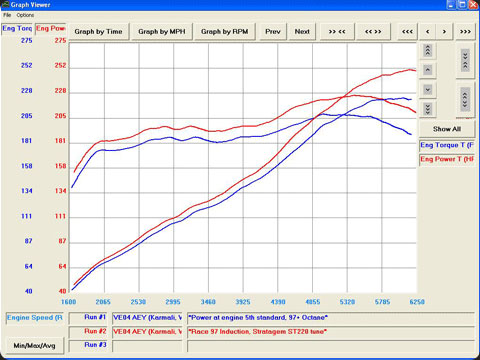
Task: Toggle the Eng Torque T series label
Action: tap(447, 145)
